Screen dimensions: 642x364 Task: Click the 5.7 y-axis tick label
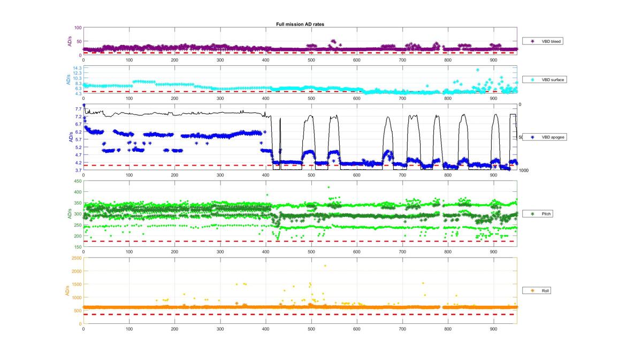click(x=79, y=140)
